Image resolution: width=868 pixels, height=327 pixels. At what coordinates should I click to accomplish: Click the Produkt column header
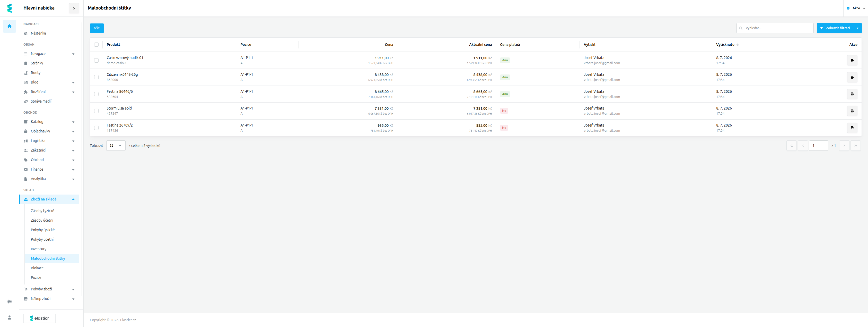point(113,45)
